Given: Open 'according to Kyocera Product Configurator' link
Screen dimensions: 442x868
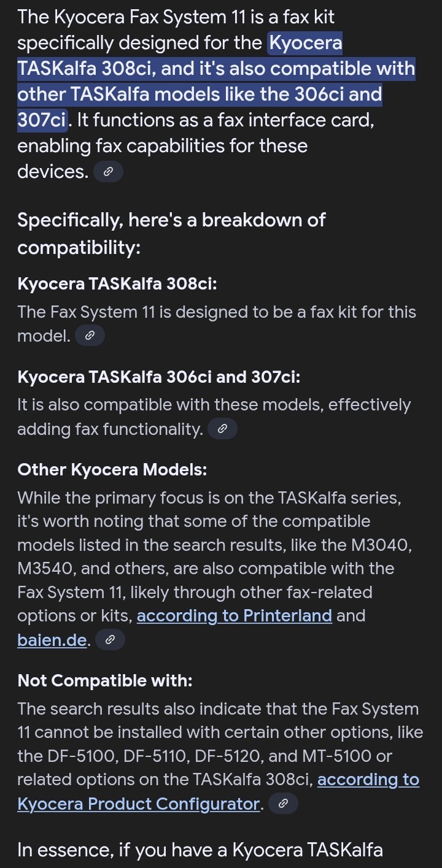Looking at the screenshot, I should (x=218, y=791).
